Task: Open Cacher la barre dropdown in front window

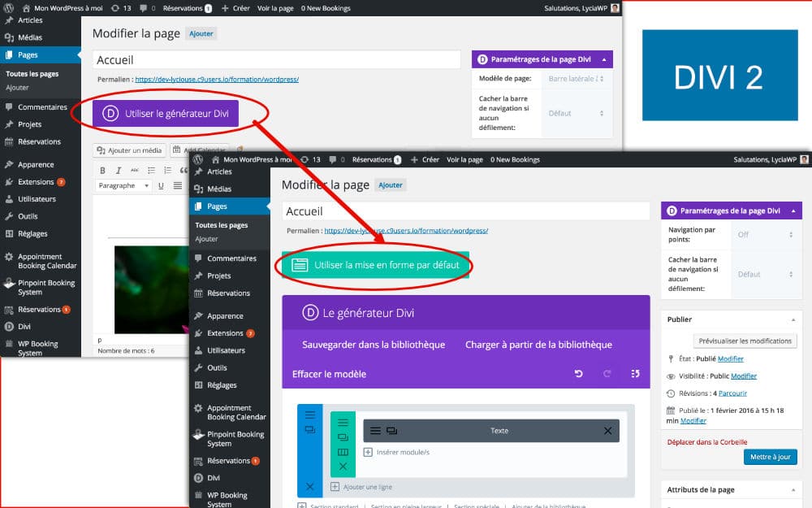Action: tap(765, 274)
